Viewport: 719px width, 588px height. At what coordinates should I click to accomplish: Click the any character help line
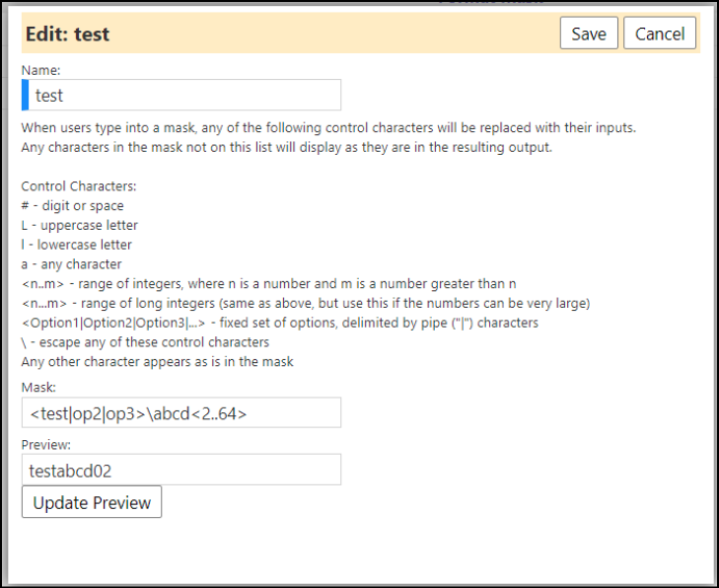(x=72, y=264)
